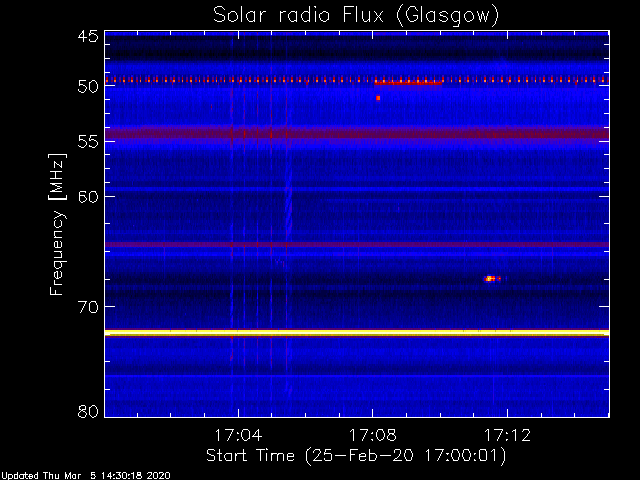The image size is (640, 480).
Task: Click the 17:08 time tick label
Action: pos(372,435)
